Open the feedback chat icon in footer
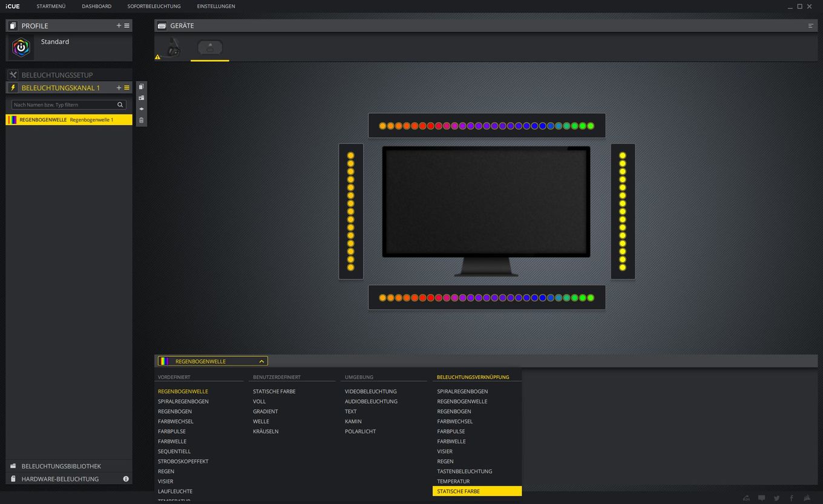This screenshot has height=504, width=823. [761, 498]
